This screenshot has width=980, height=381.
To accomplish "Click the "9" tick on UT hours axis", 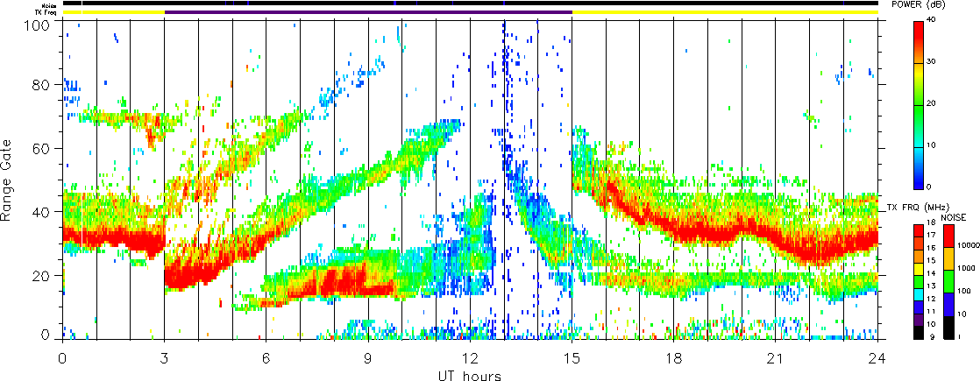I will point(368,358).
